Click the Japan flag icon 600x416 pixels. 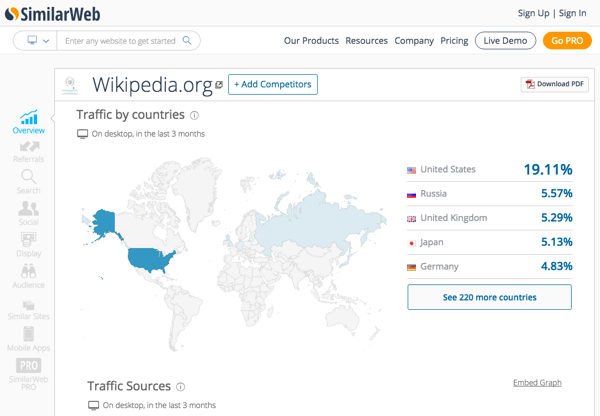coord(412,243)
